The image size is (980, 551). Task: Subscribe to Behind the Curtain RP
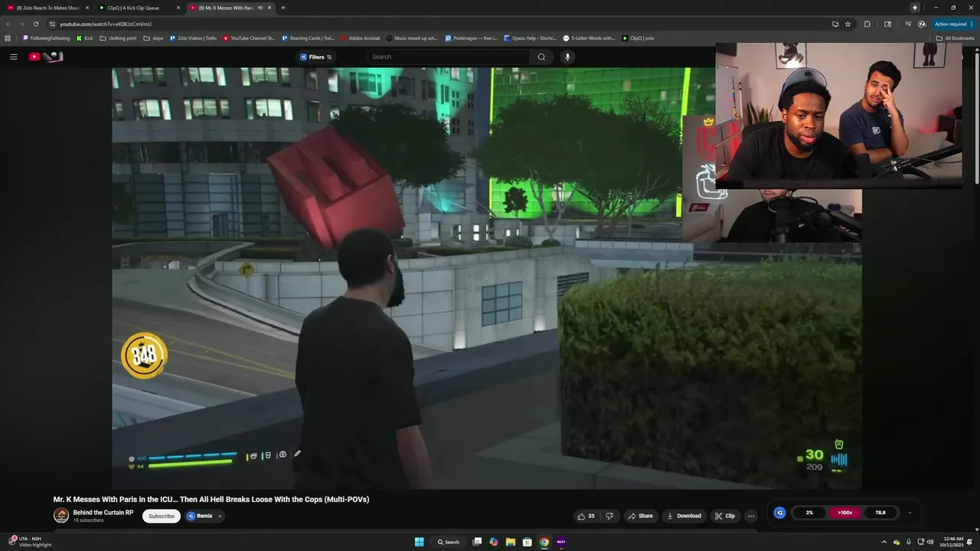[x=162, y=516]
